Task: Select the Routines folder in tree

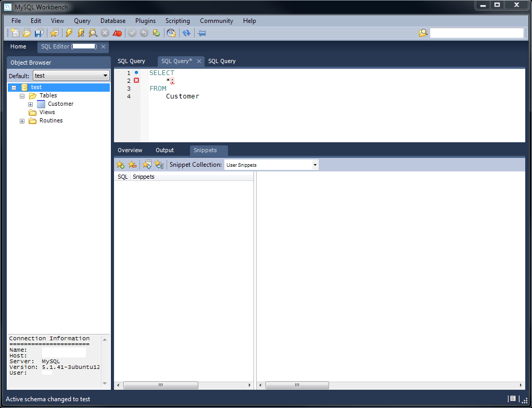Action: 51,120
